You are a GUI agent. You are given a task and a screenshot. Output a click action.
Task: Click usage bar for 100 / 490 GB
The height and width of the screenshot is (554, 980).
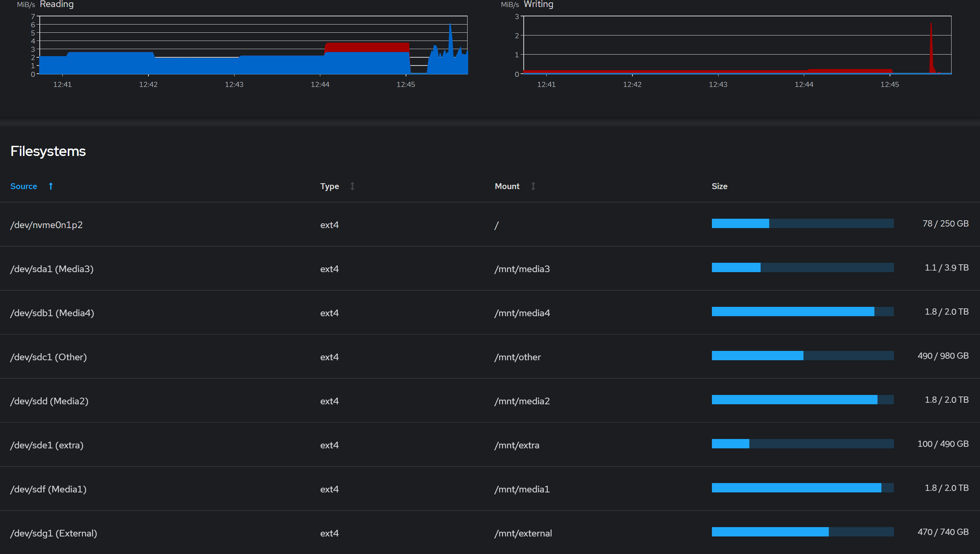(803, 444)
